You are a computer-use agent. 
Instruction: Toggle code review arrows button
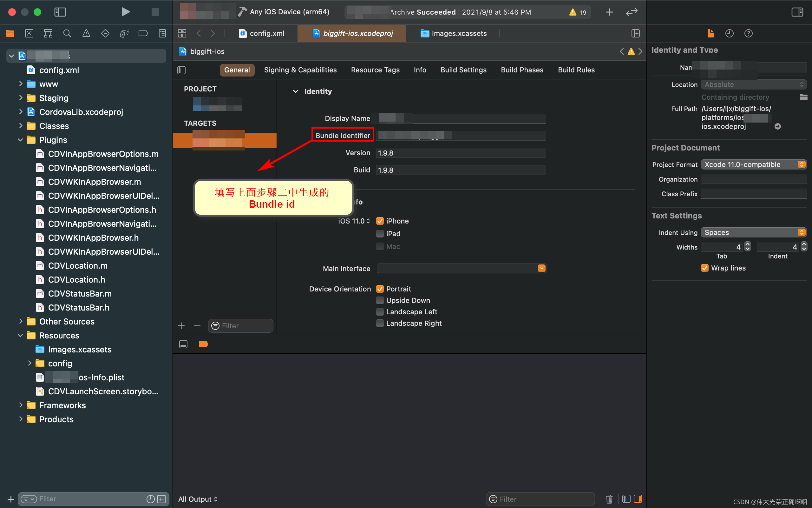coord(632,12)
